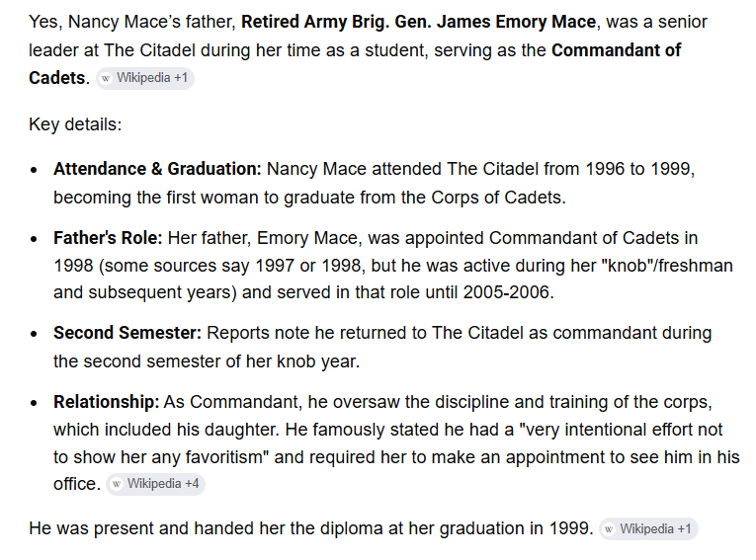Open the Wikipedia +4 source chip
Screen dimensions: 756x560
pos(156,484)
